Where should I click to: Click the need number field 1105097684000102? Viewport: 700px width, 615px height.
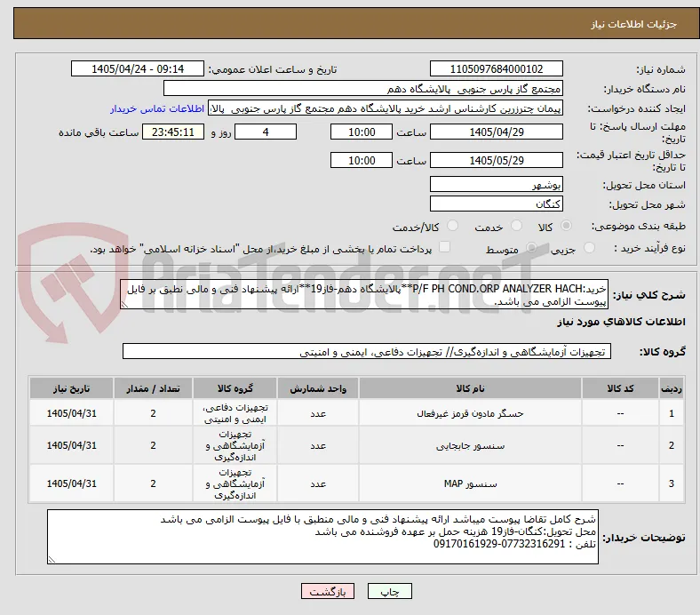click(x=496, y=68)
